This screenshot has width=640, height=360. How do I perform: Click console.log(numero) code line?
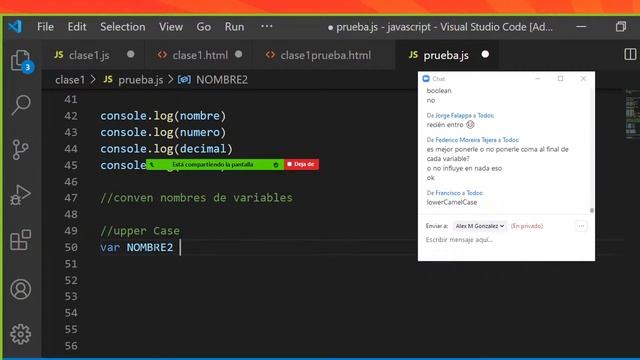pos(163,132)
